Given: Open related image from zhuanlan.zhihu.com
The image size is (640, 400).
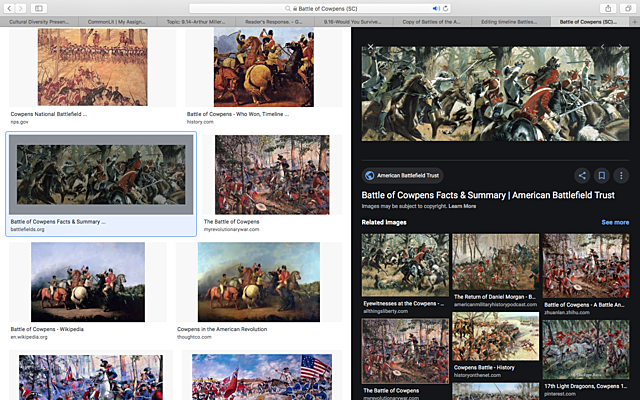Looking at the screenshot, I should [x=586, y=266].
